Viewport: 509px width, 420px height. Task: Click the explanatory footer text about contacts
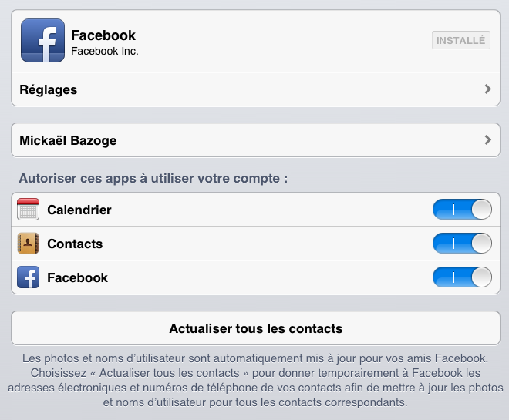255,380
